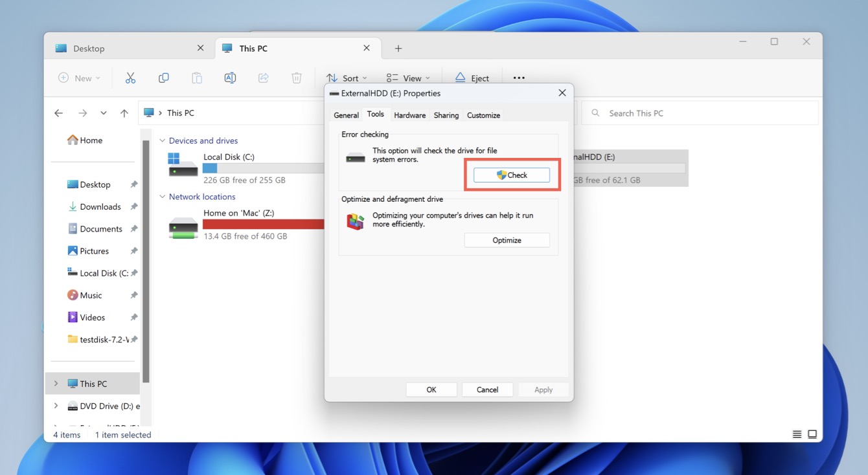Viewport: 868px width, 475px height.
Task: Unpin Desktop using its pin icon
Action: point(133,184)
